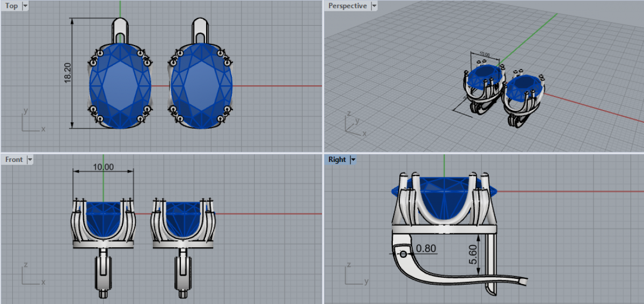Click the world axis icon in Top viewport

pyautogui.click(x=31, y=122)
